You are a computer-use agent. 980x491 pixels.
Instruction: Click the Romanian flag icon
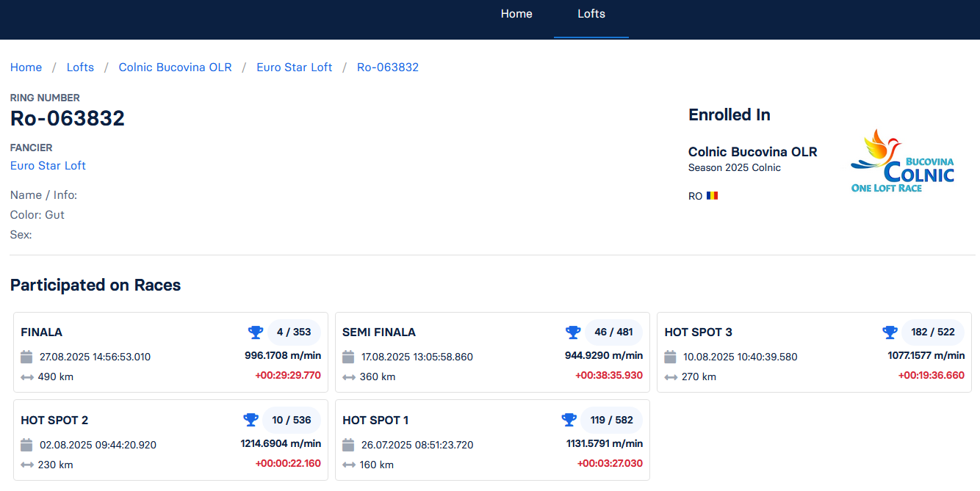(712, 196)
